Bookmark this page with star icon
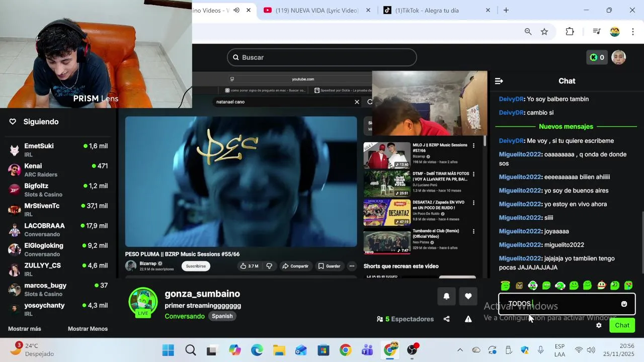The width and height of the screenshot is (644, 362). (x=544, y=32)
